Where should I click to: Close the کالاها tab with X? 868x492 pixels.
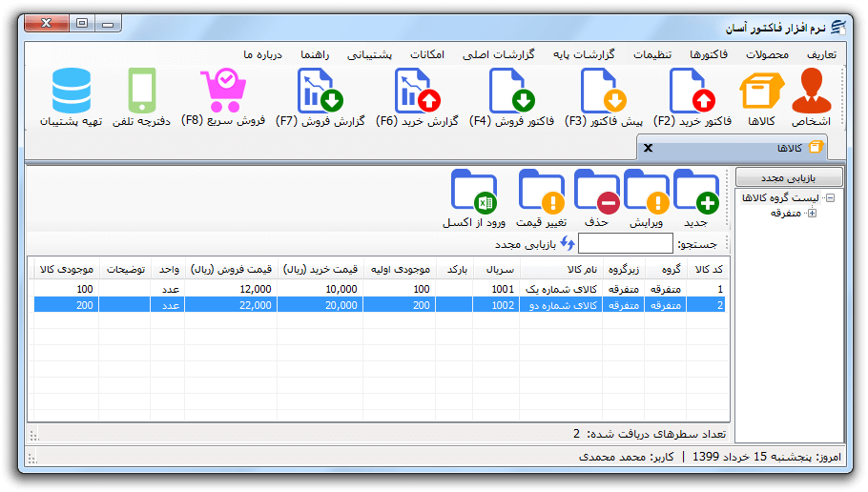click(649, 148)
